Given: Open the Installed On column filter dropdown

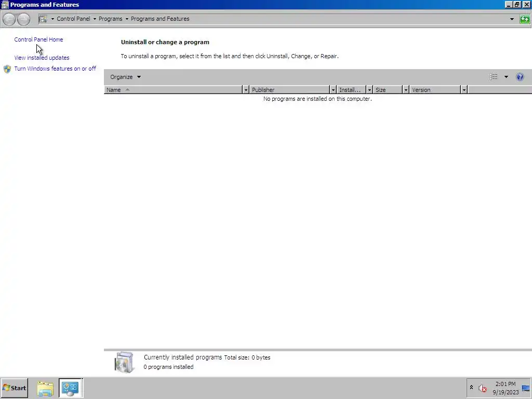Looking at the screenshot, I should (369, 90).
